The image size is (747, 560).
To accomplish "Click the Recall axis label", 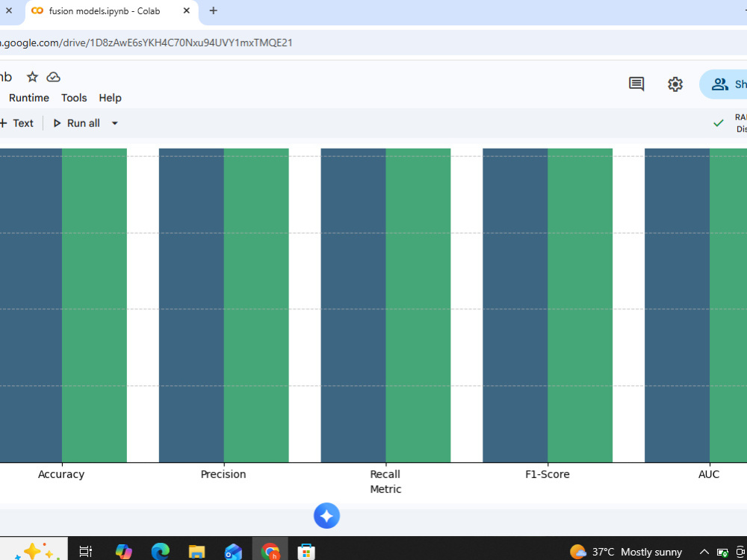I will coord(385,474).
